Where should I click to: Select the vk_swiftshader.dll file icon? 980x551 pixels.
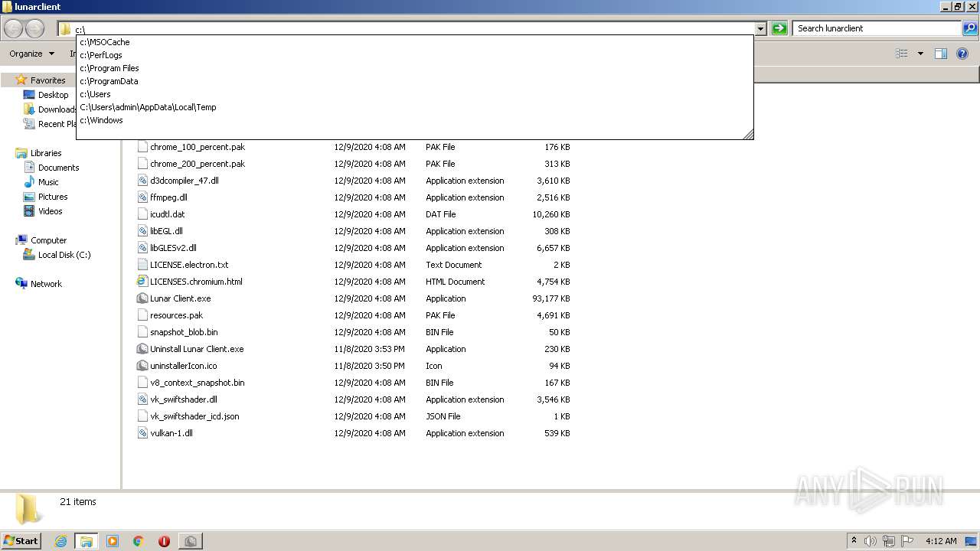click(142, 399)
